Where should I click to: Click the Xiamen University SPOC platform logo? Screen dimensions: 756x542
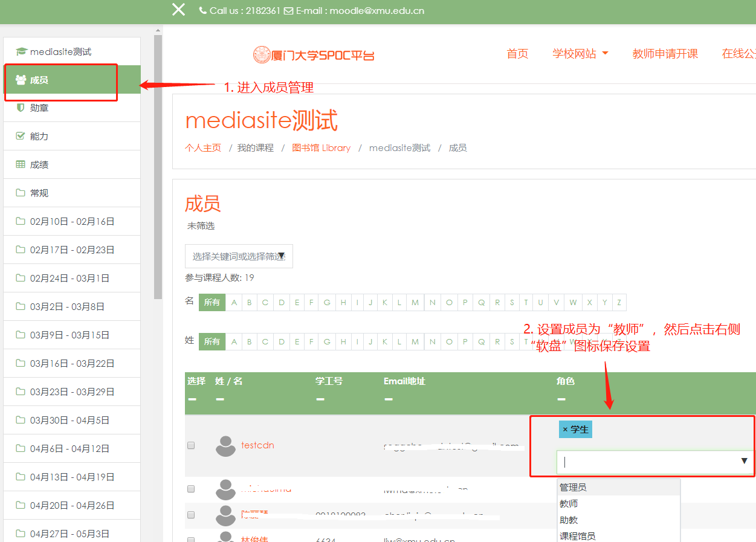tap(314, 55)
